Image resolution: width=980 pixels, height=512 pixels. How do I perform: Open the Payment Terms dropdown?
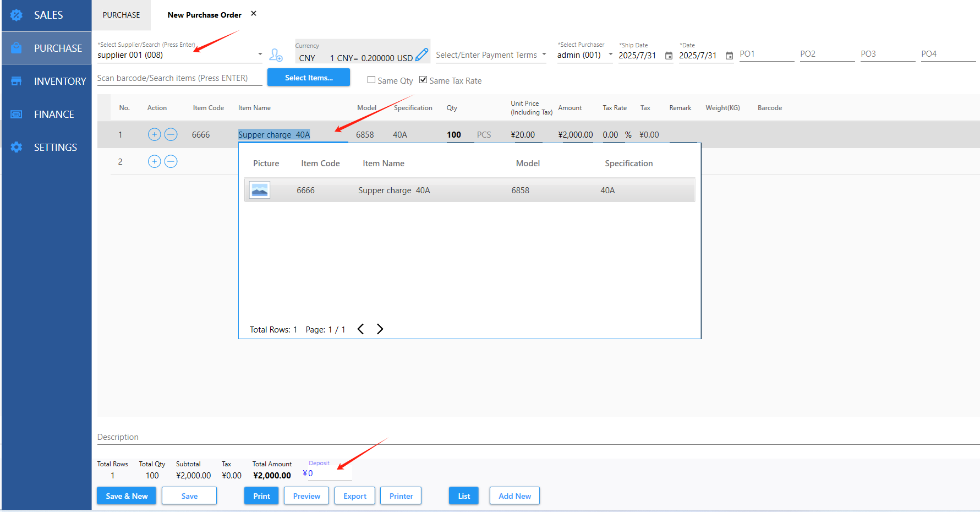pos(544,55)
